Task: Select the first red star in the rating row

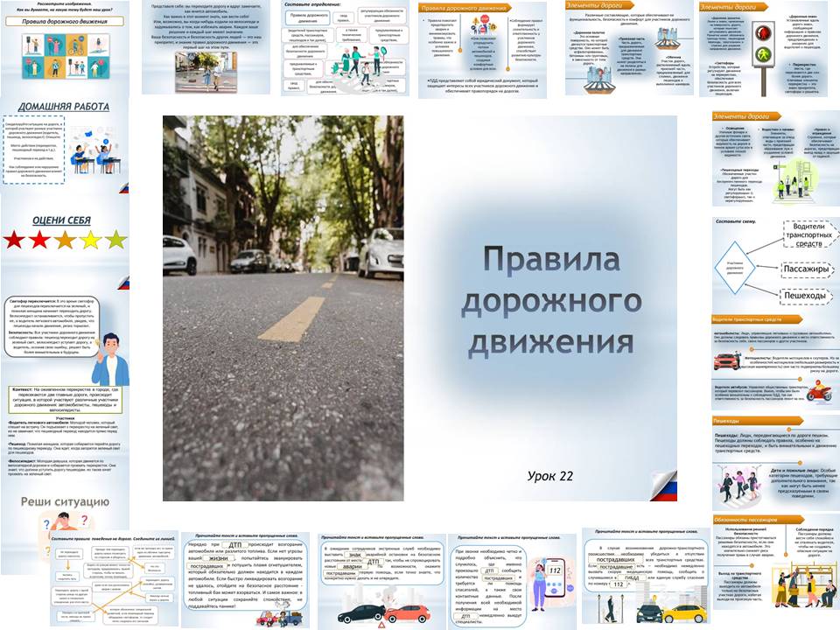Action: pos(12,241)
